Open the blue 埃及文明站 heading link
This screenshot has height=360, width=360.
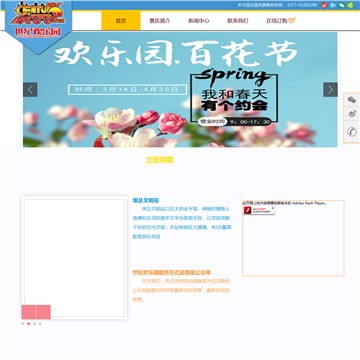pyautogui.click(x=146, y=200)
